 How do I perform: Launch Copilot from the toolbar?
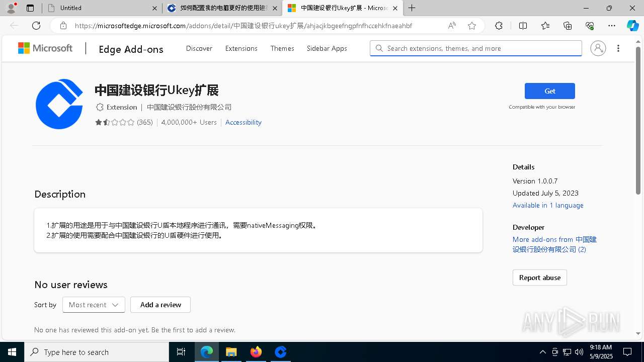632,26
